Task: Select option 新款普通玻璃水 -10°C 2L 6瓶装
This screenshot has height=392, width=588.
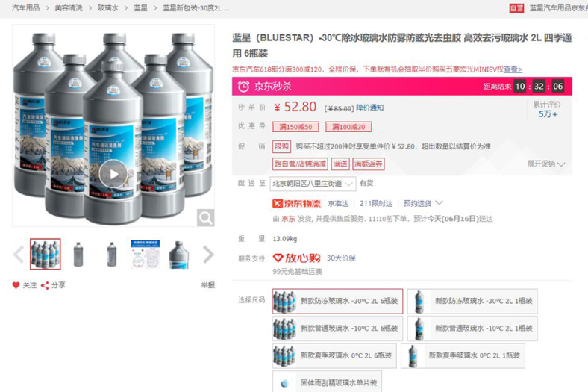Action: tap(337, 329)
